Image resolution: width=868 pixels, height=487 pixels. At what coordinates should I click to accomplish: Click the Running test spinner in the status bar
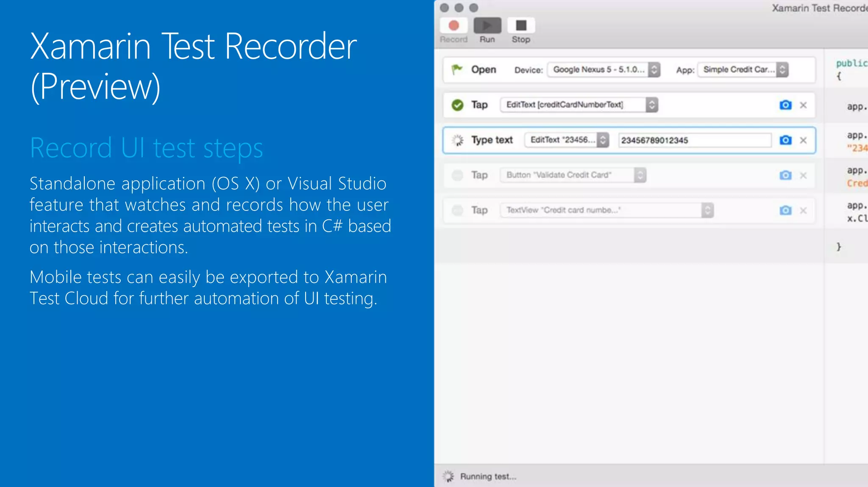(x=448, y=476)
